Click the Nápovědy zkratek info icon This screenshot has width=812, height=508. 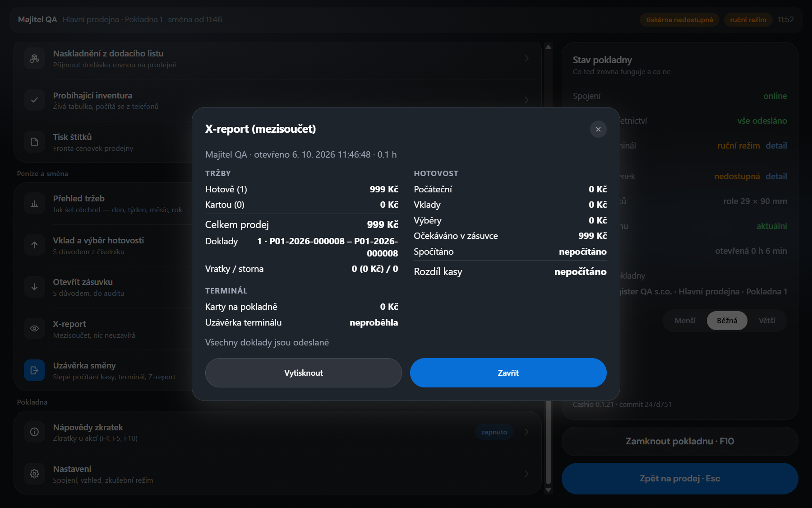point(34,432)
